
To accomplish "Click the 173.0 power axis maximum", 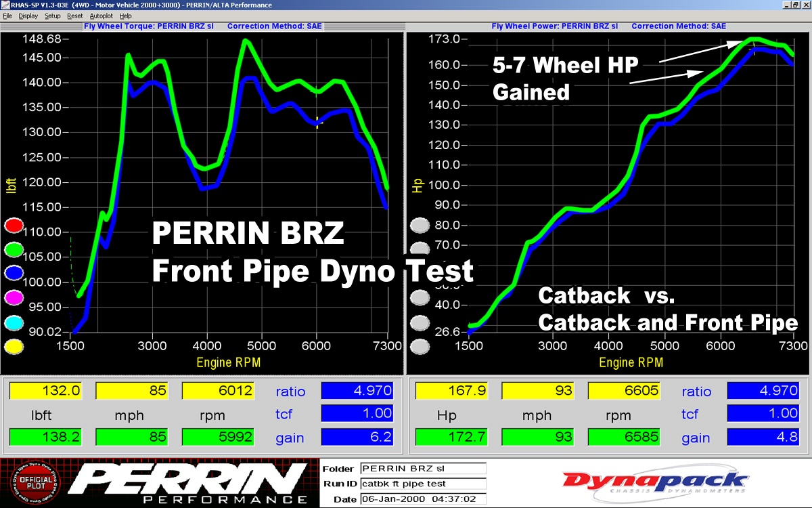I will [x=445, y=39].
